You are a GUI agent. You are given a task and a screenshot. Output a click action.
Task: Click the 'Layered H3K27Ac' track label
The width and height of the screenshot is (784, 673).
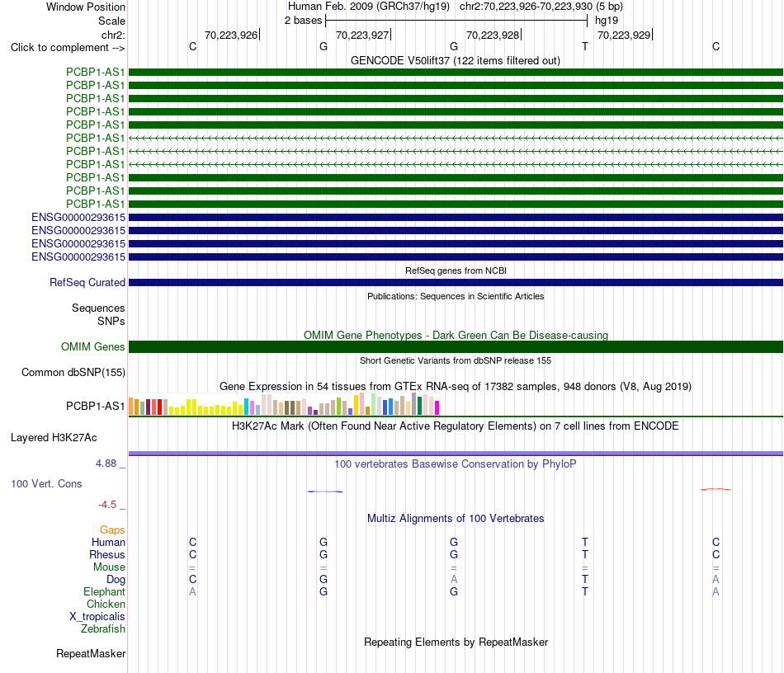click(x=54, y=438)
